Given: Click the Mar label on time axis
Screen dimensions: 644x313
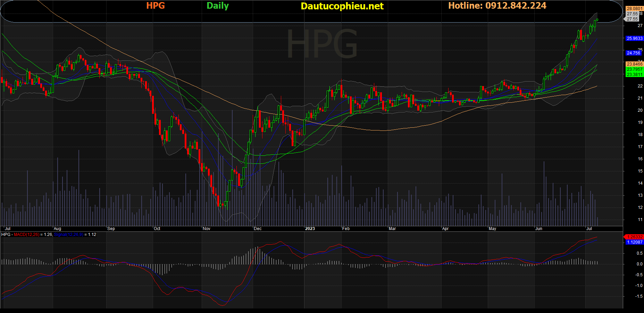Looking at the screenshot, I should click(392, 229).
